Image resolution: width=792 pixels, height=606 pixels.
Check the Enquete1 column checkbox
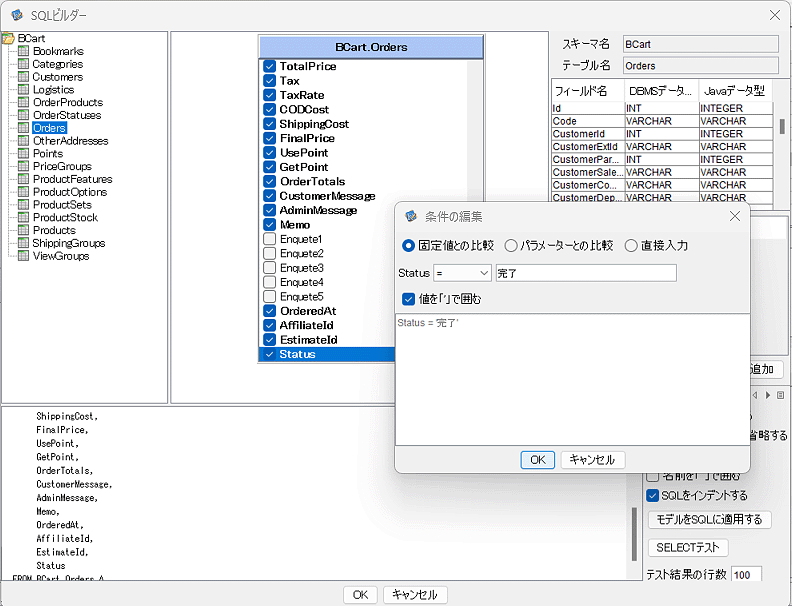(x=270, y=239)
